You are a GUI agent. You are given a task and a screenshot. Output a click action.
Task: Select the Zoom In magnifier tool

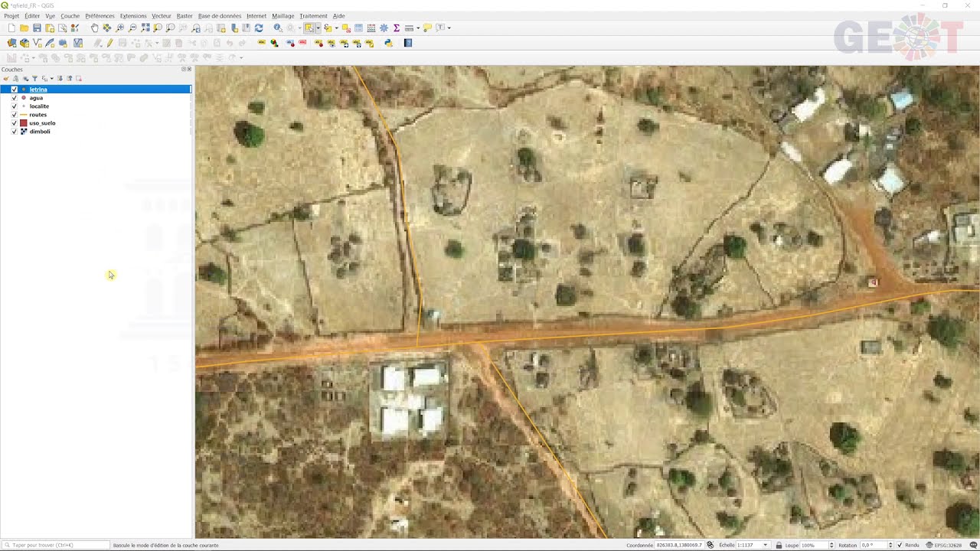coord(120,28)
